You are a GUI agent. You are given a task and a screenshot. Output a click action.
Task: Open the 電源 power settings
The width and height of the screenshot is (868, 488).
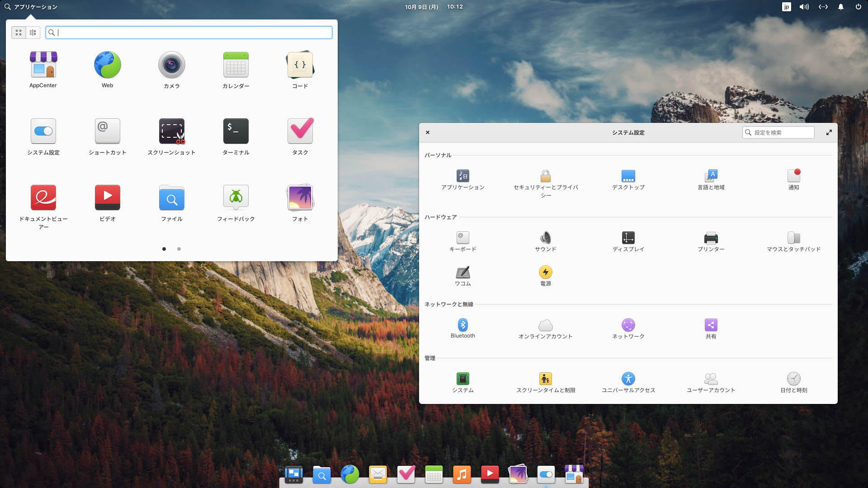pyautogui.click(x=545, y=272)
